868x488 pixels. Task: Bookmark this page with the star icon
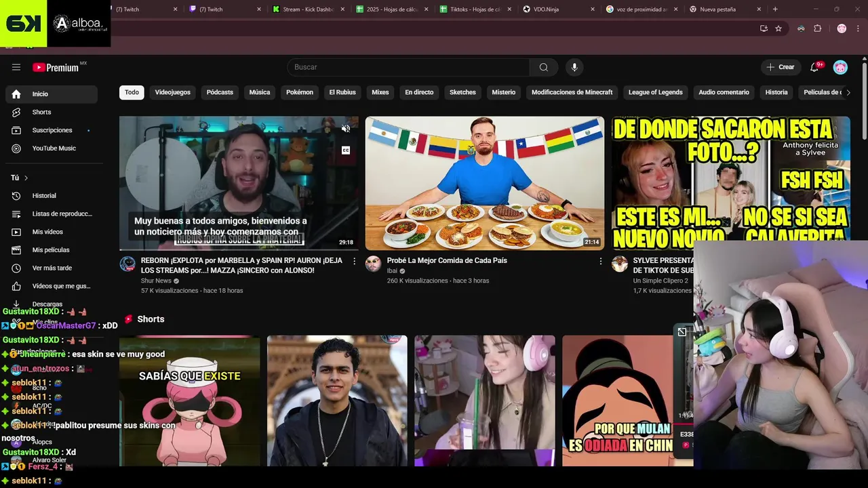click(x=778, y=28)
